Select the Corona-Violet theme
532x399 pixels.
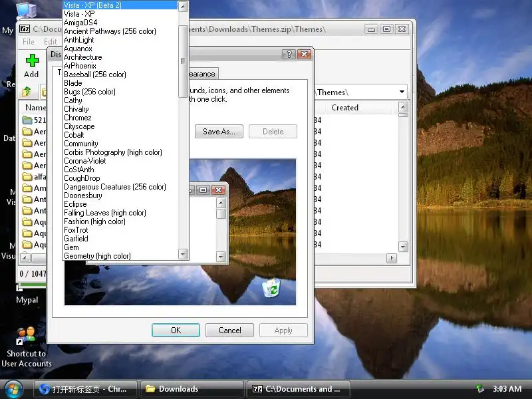(120, 161)
